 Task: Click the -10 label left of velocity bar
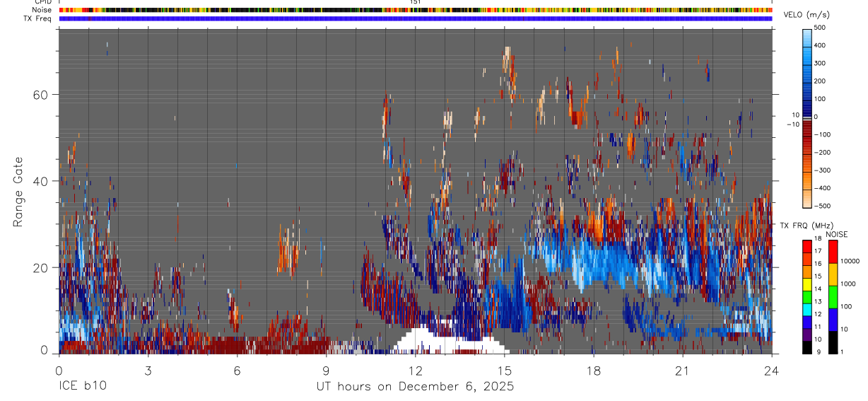click(x=793, y=124)
